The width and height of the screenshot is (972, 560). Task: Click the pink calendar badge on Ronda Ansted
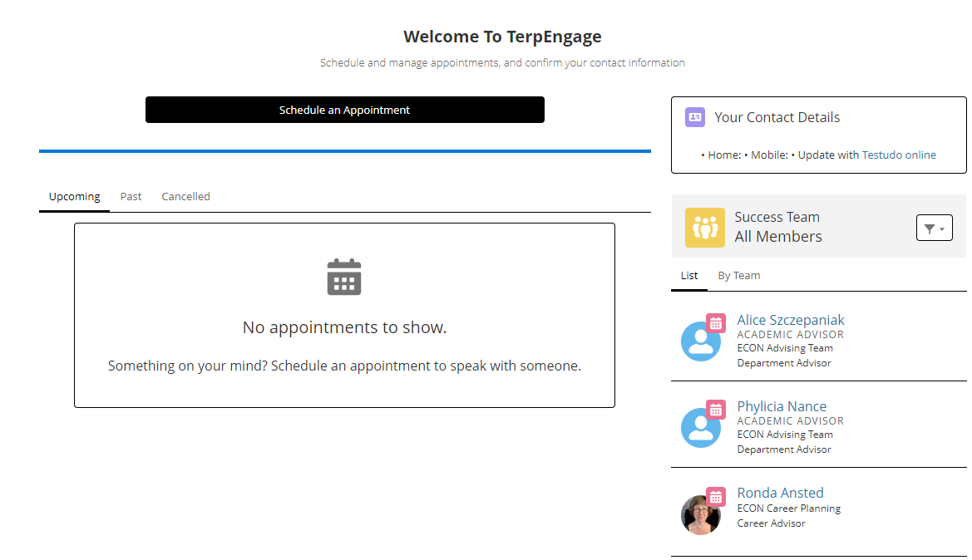[716, 497]
